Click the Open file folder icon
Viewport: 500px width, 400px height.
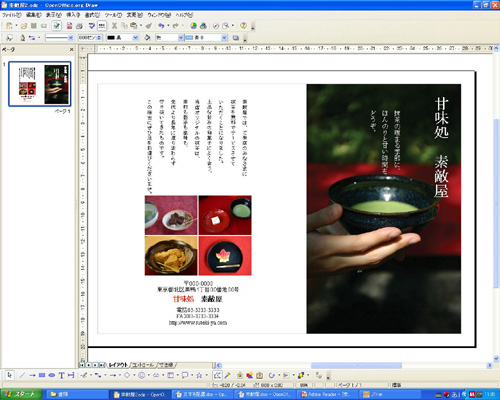(x=24, y=26)
